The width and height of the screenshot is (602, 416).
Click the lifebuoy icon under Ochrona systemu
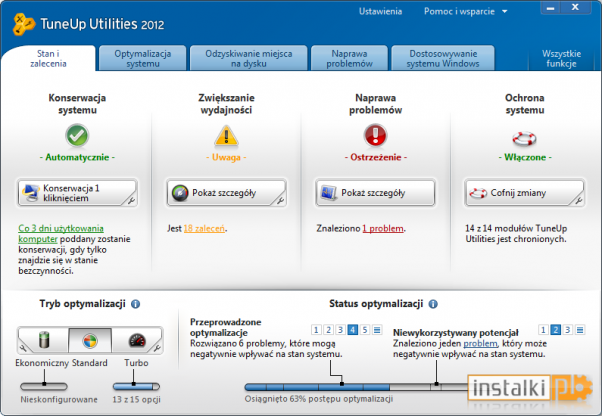[524, 138]
